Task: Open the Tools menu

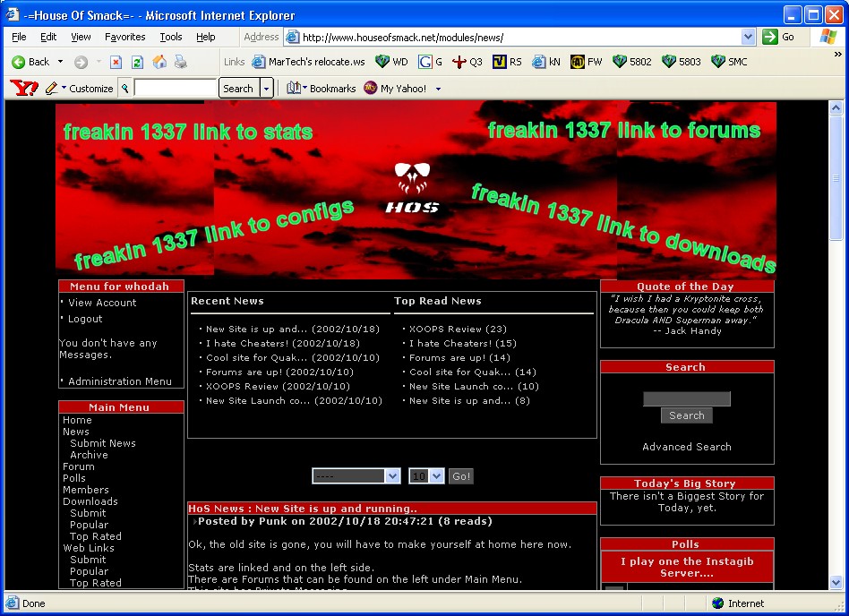Action: [x=170, y=37]
